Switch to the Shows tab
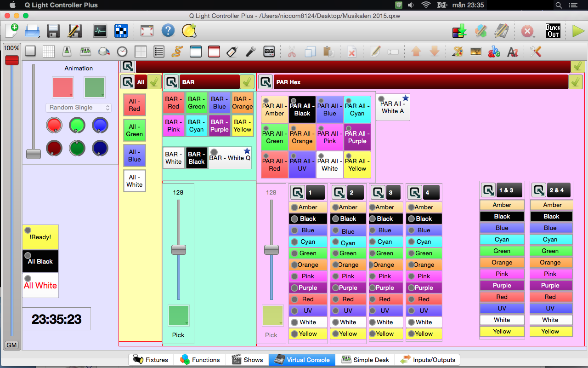The height and width of the screenshot is (368, 588). pos(248,360)
